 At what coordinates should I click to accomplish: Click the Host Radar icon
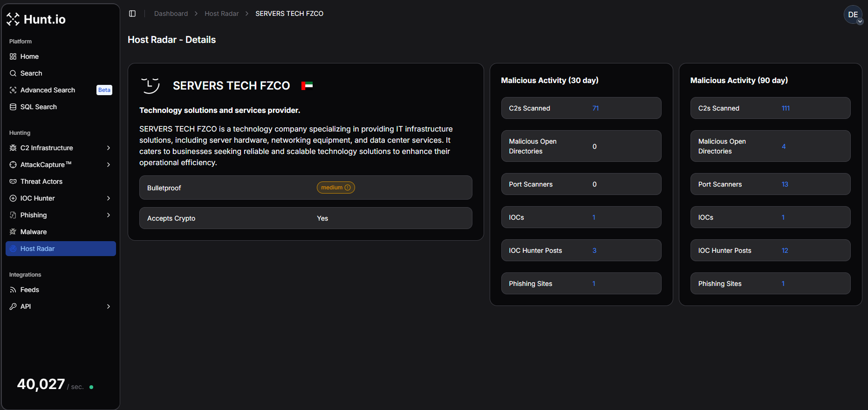click(x=13, y=249)
